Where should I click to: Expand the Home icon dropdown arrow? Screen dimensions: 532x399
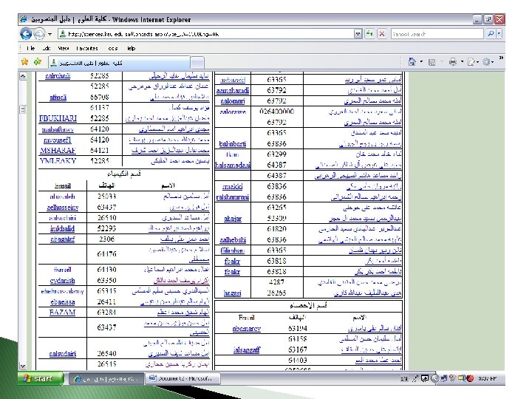(x=421, y=62)
